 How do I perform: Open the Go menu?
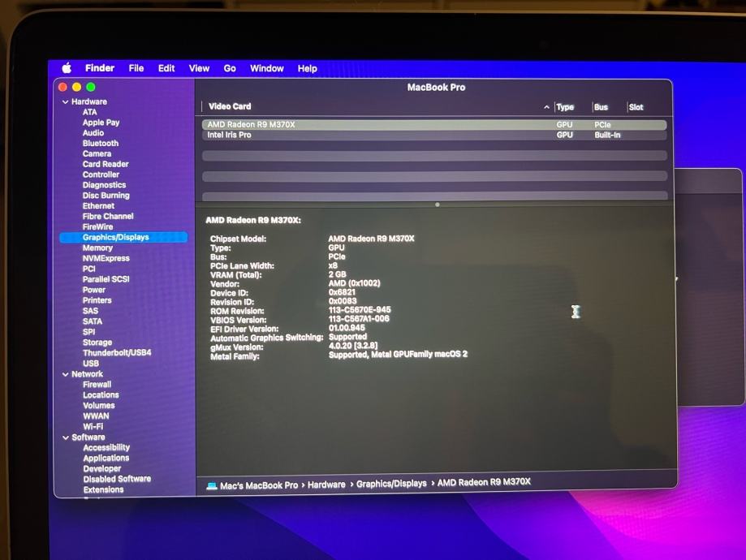(x=230, y=68)
